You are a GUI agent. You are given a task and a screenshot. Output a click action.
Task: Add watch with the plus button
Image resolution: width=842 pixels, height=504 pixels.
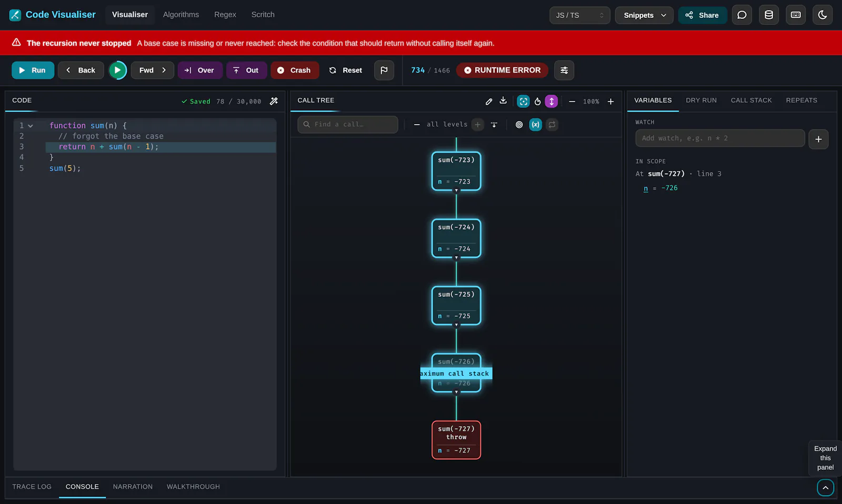(x=818, y=139)
